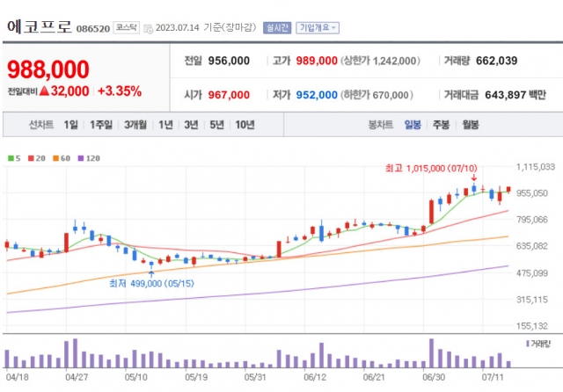Select the 3년 line chart tab

click(x=191, y=125)
